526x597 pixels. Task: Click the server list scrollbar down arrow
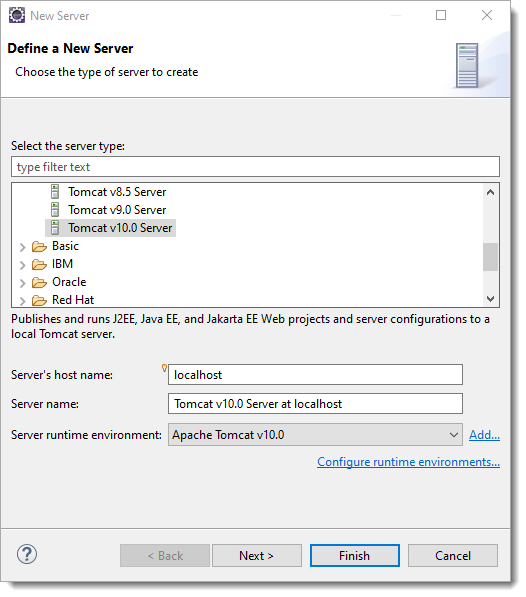coord(491,299)
